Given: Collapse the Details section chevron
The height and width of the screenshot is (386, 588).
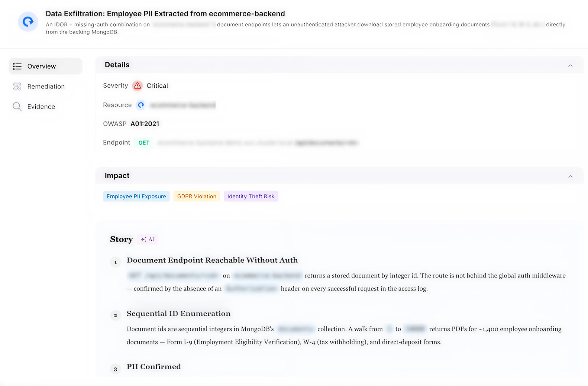Looking at the screenshot, I should tap(570, 65).
